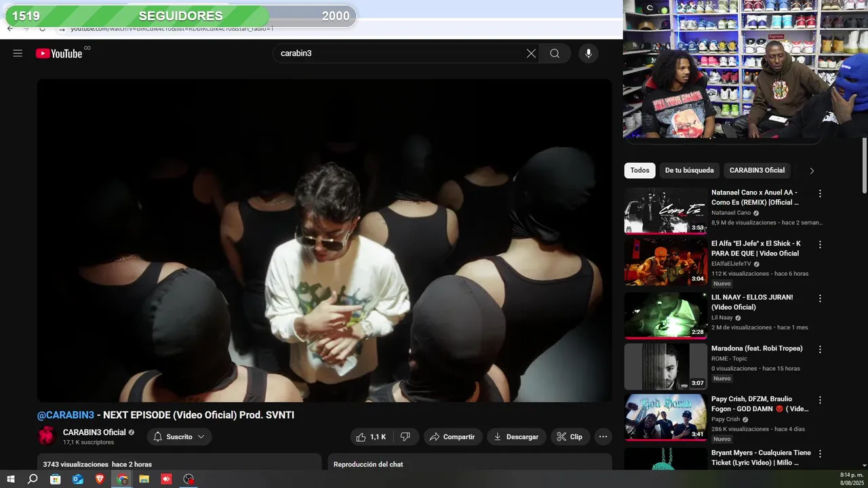The width and height of the screenshot is (868, 488).
Task: Click the Papy Crish channel name
Action: pyautogui.click(x=727, y=419)
